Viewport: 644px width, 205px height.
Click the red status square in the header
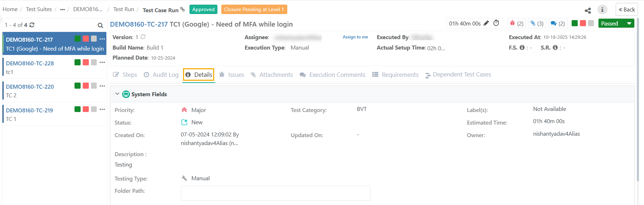(583, 23)
